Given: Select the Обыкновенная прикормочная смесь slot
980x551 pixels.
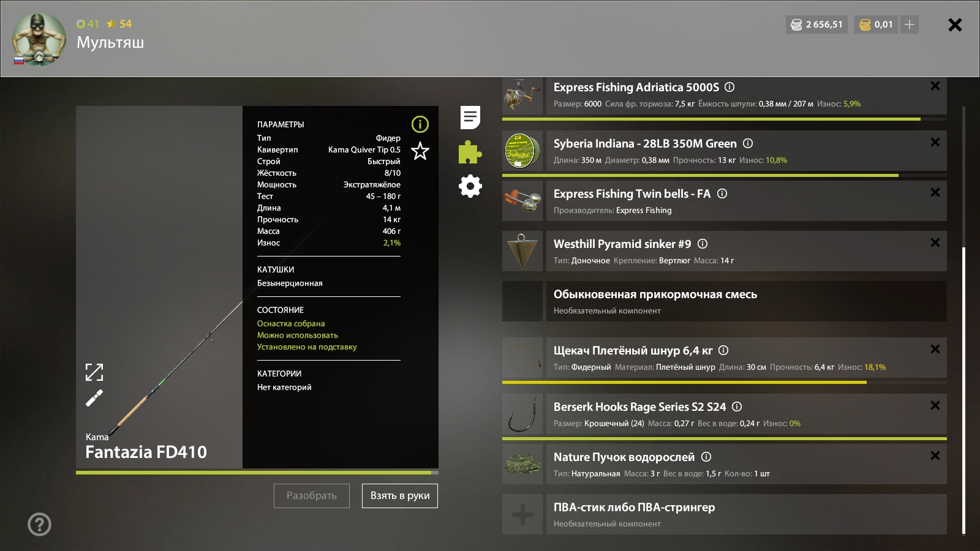Looking at the screenshot, I should point(724,301).
